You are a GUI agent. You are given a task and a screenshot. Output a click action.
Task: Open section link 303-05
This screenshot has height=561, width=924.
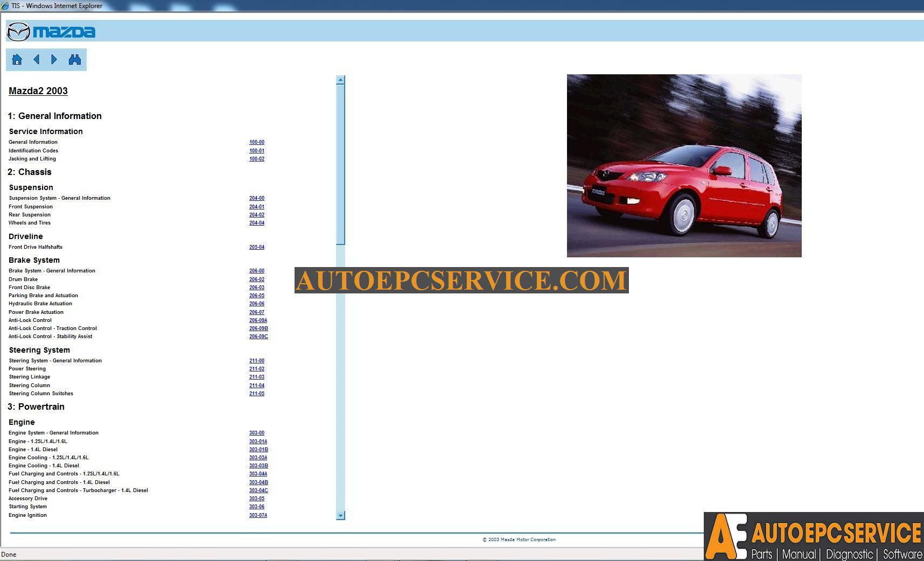(x=257, y=499)
